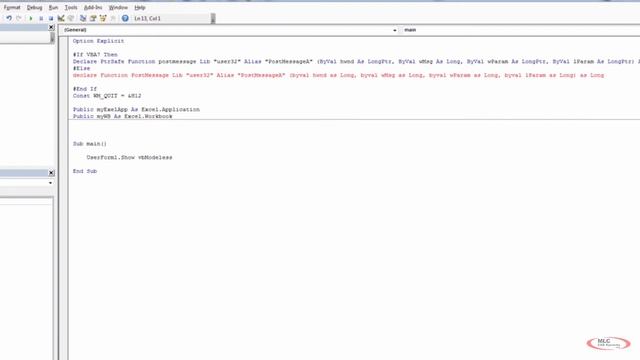The height and width of the screenshot is (360, 640).
Task: Click the 'Ln 13, Col 1' position indicator
Action: tap(147, 18)
